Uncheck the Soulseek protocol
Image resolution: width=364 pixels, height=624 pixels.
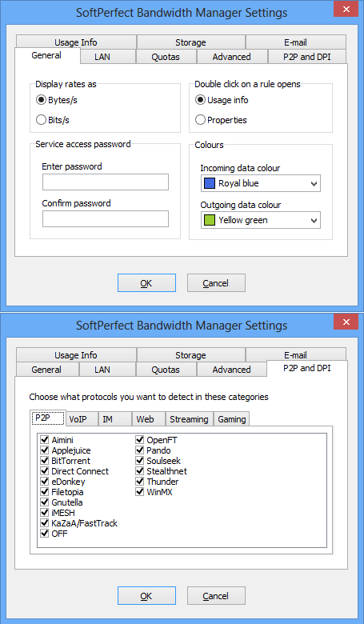(140, 461)
